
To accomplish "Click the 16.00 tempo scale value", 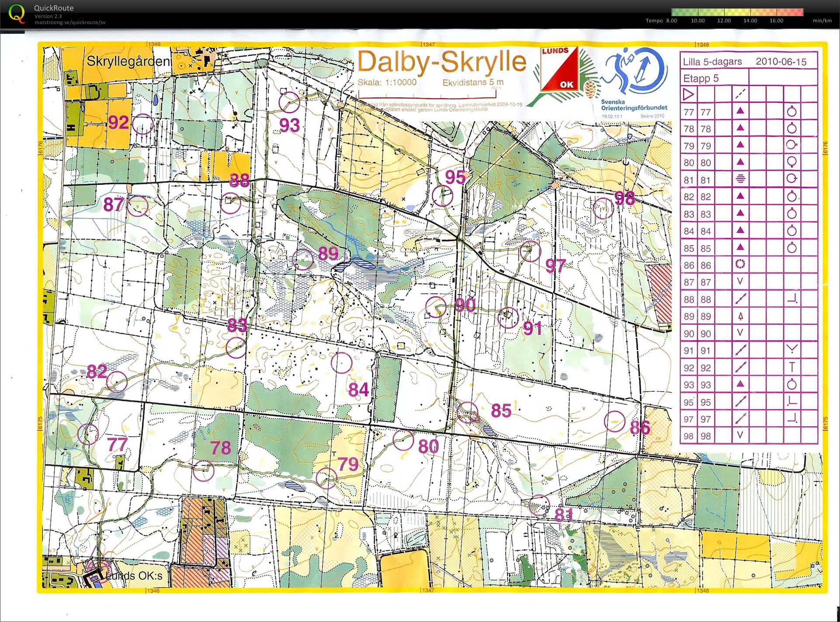I will tap(776, 21).
